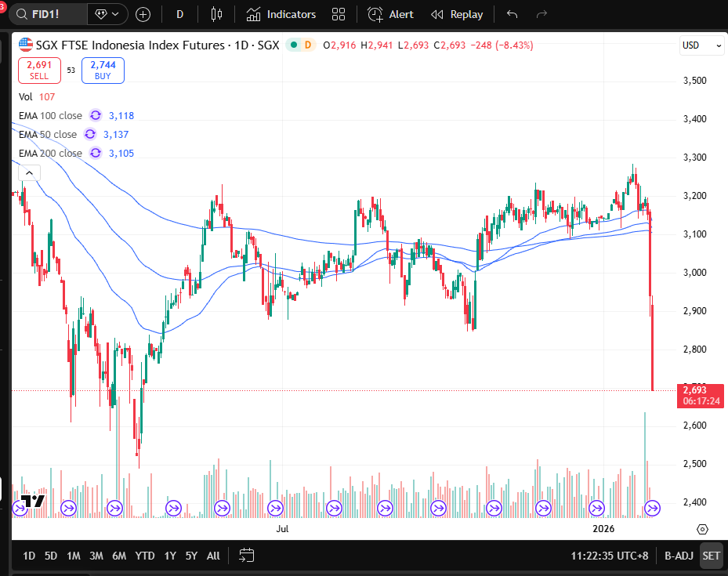This screenshot has width=728, height=576.
Task: Click the undo arrow in the toolbar
Action: tap(512, 14)
